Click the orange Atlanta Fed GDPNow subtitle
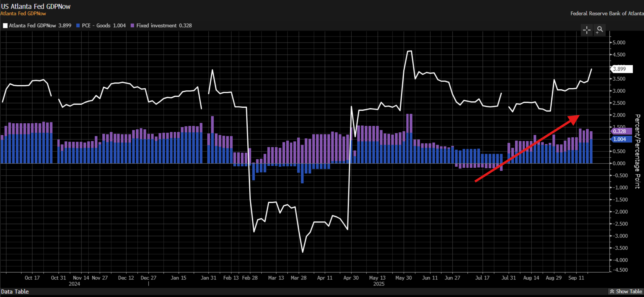644x297 pixels. (23, 14)
